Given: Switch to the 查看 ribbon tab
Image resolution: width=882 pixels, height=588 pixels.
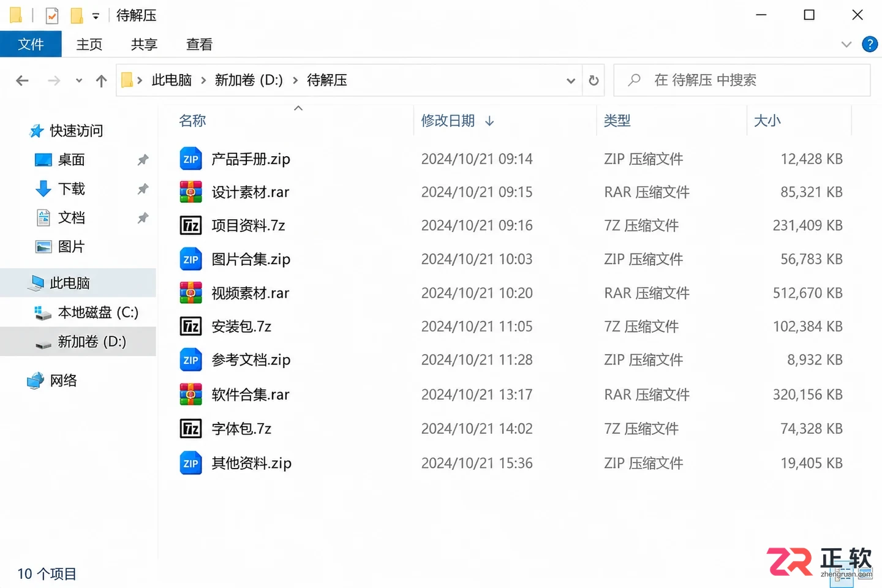Looking at the screenshot, I should 200,44.
